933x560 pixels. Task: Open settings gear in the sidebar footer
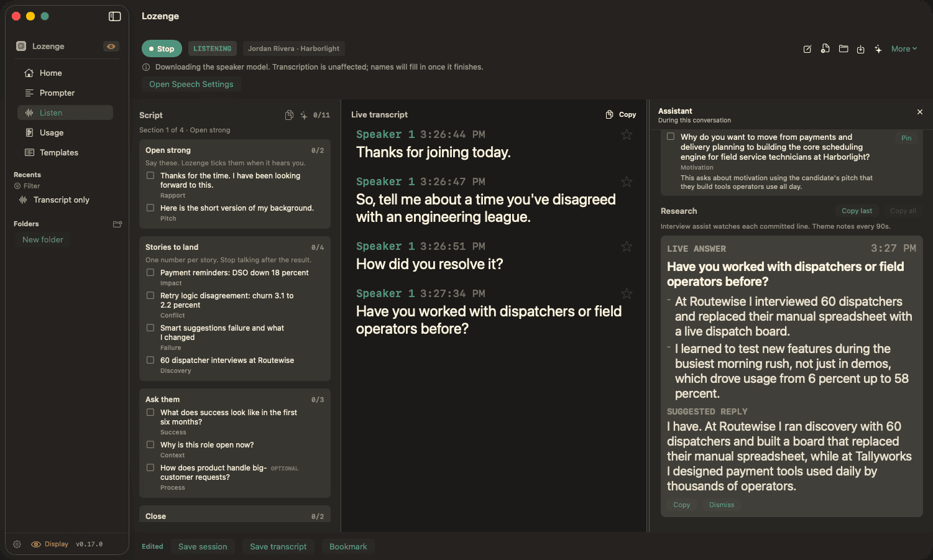[x=17, y=544]
